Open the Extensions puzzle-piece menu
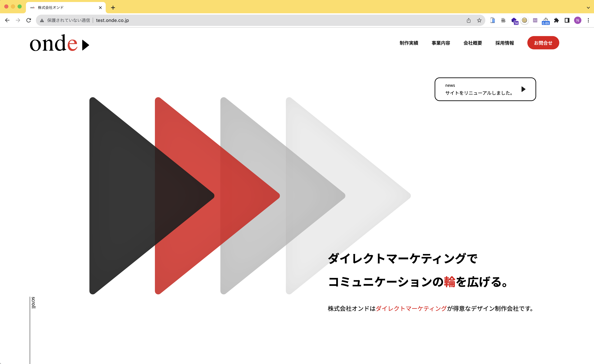594x364 pixels. 556,20
